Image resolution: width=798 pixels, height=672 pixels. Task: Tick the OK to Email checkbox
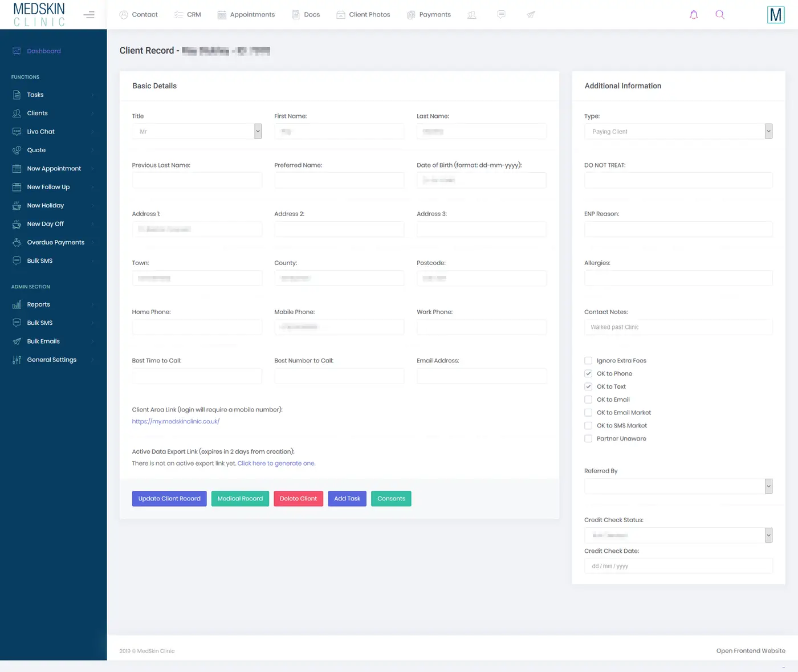[588, 400]
